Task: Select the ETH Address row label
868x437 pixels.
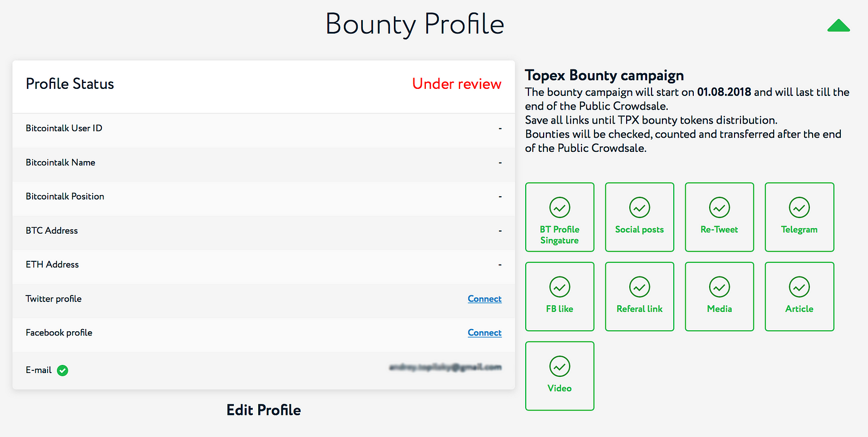Action: pos(52,265)
